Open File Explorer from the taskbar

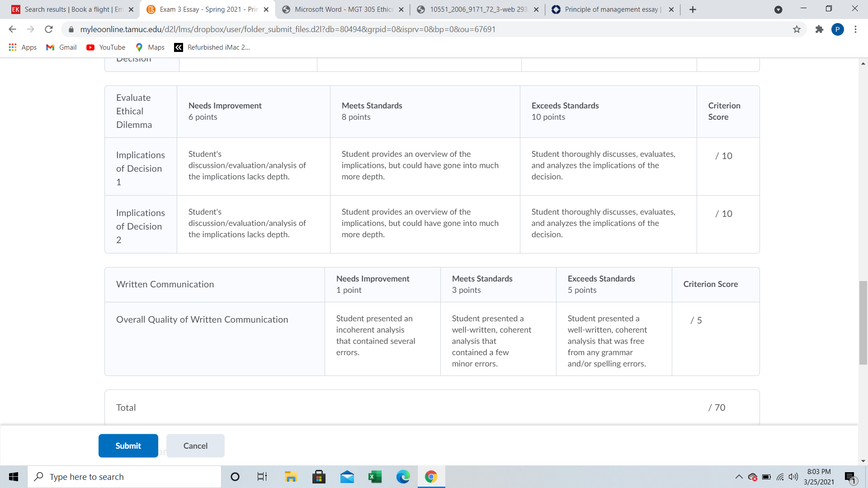coord(290,477)
